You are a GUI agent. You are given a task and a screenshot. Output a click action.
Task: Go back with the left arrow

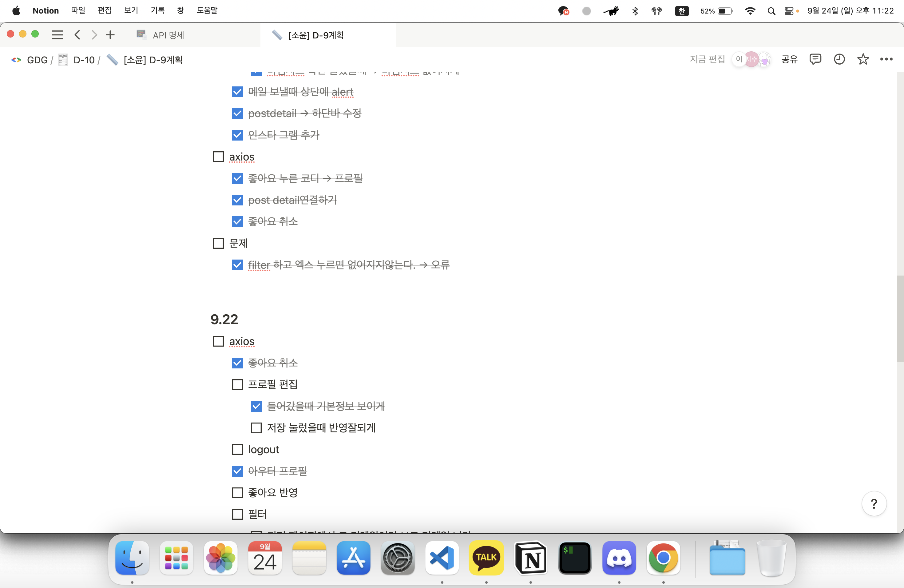[77, 35]
